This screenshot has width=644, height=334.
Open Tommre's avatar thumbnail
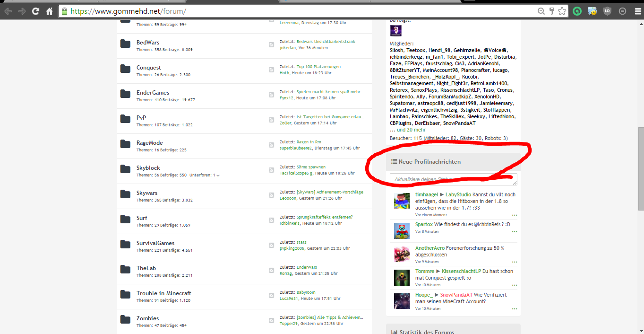tap(402, 278)
